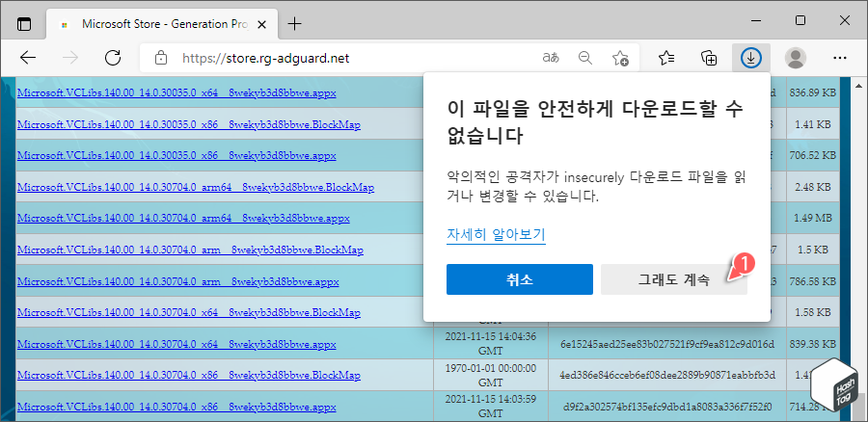The width and height of the screenshot is (868, 422).
Task: Add this page to favorites
Action: pyautogui.click(x=620, y=58)
